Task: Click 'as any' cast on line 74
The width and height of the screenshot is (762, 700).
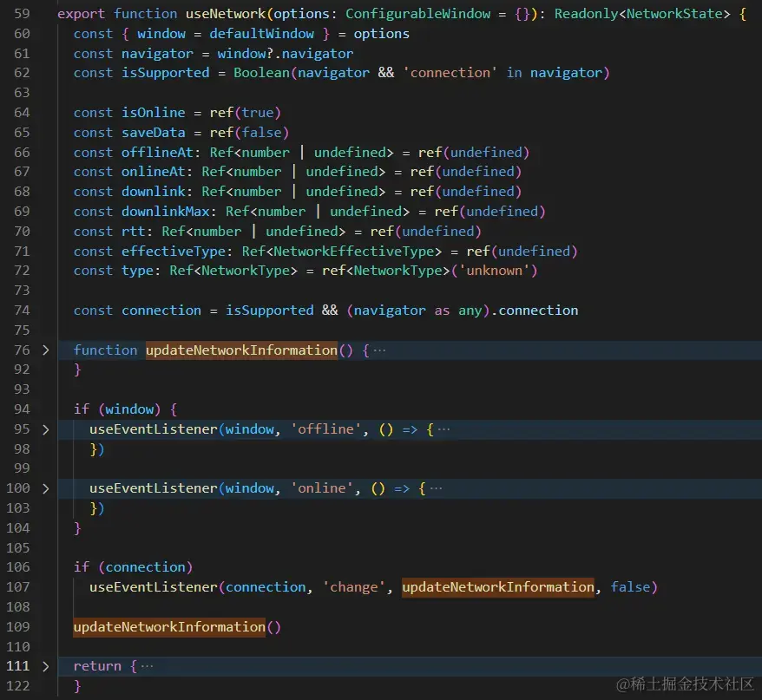Action: click(457, 311)
